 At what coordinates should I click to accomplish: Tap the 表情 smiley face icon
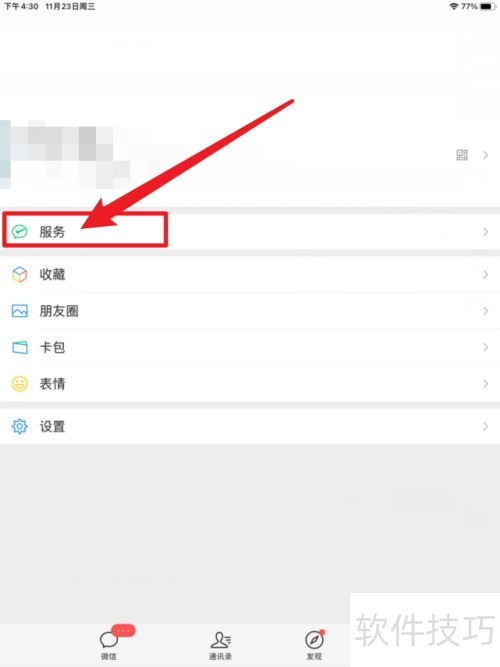(x=20, y=384)
